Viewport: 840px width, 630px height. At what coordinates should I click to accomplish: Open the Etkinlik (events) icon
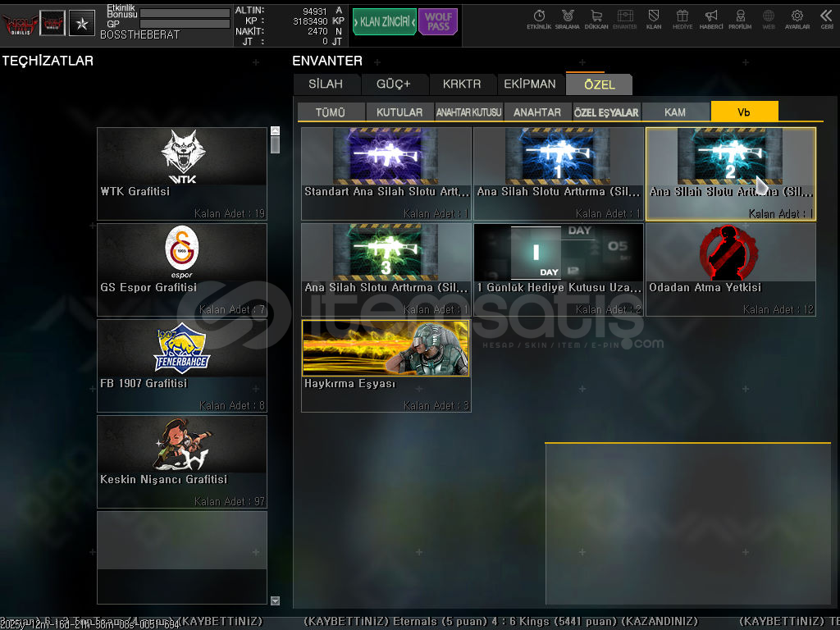tap(539, 19)
